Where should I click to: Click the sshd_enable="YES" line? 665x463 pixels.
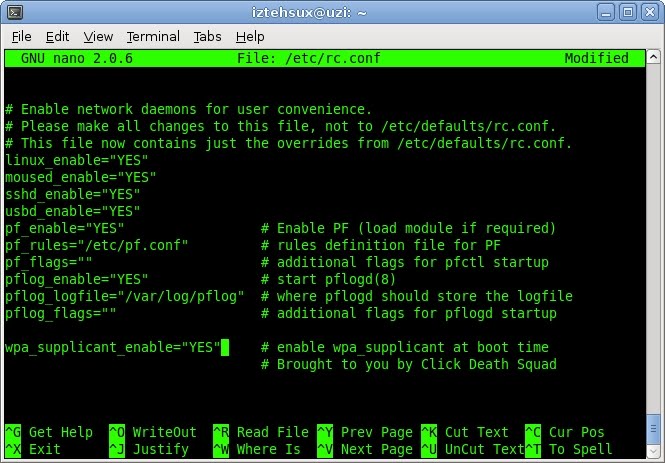tap(72, 194)
